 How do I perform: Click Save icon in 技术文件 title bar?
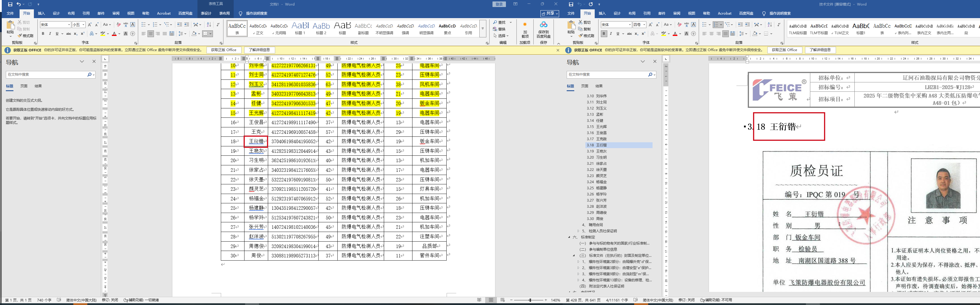point(571,4)
